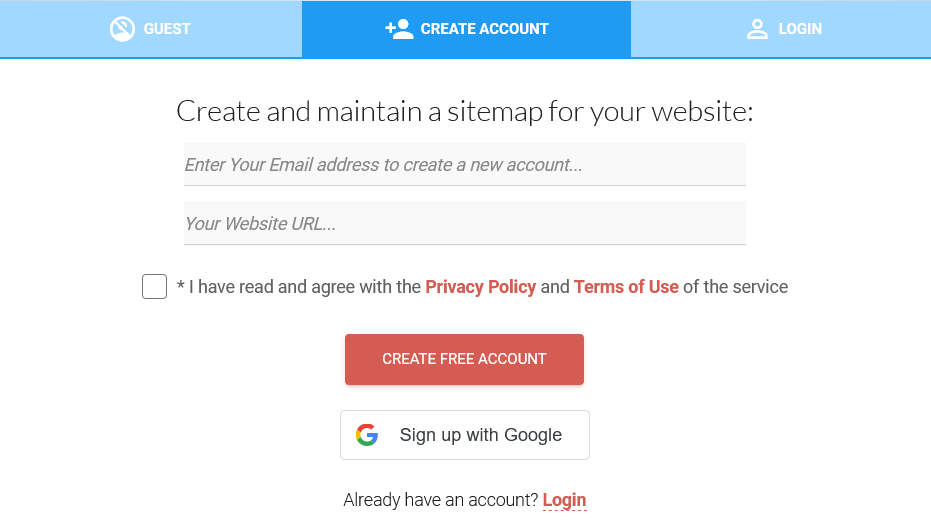
Task: Click the add-person Create Account icon
Action: pyautogui.click(x=399, y=29)
